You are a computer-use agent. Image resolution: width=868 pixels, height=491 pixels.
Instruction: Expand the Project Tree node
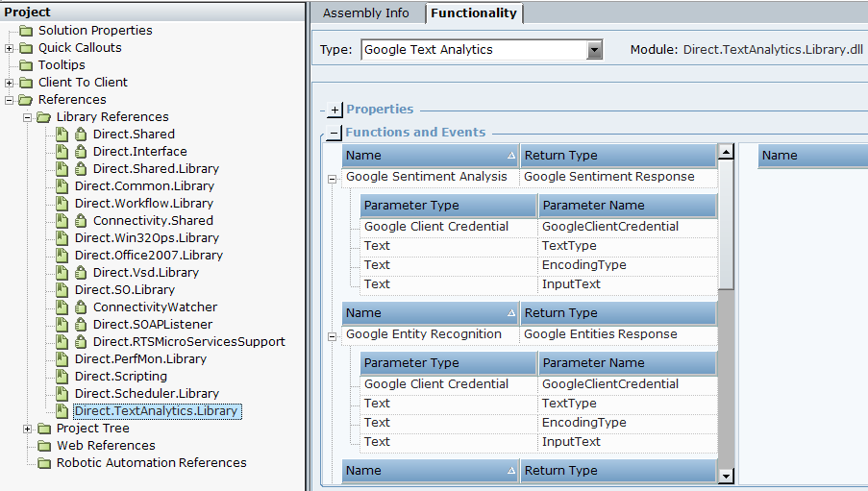point(28,429)
